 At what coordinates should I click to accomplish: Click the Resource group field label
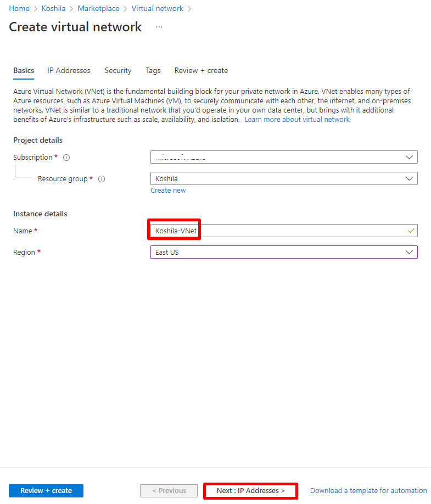point(63,179)
